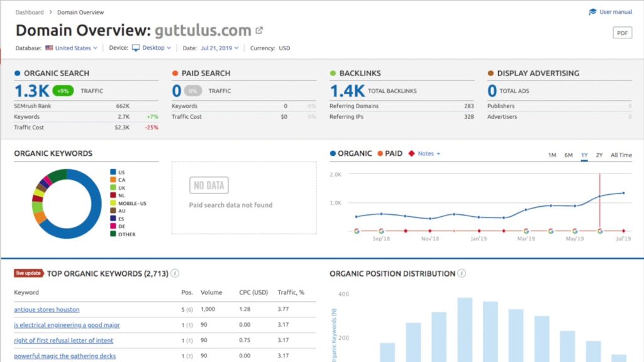Open keyword 'is electrical engineering a good major'
The image size is (644, 362).
point(67,325)
